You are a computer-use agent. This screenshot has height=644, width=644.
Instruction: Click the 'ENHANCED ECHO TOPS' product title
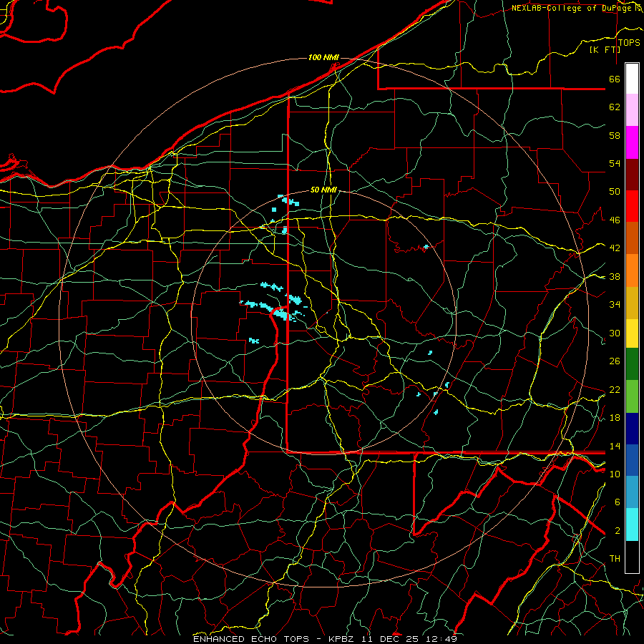tap(251, 639)
